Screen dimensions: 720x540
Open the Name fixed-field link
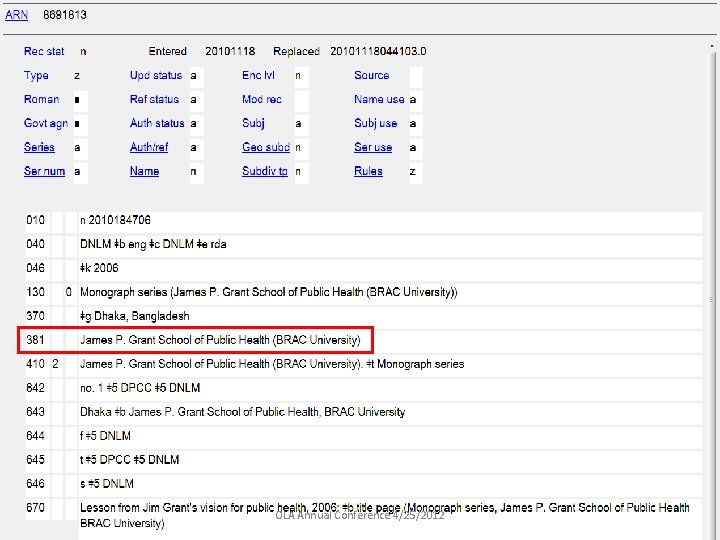pyautogui.click(x=144, y=171)
